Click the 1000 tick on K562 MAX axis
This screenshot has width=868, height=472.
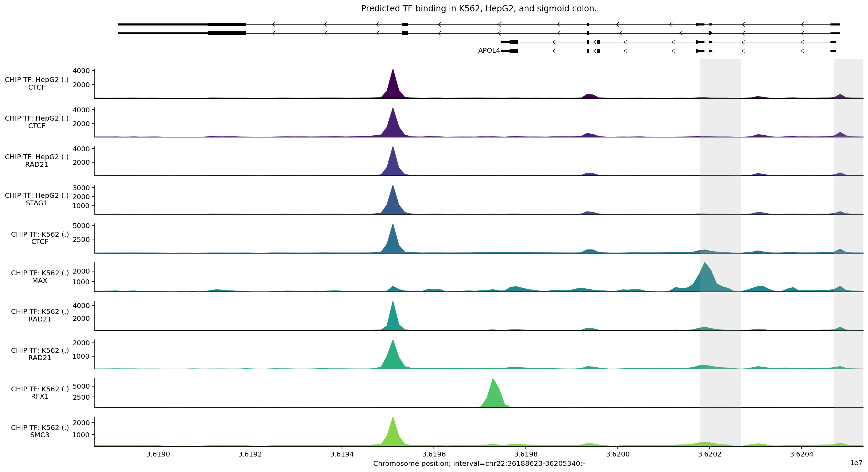(x=81, y=281)
